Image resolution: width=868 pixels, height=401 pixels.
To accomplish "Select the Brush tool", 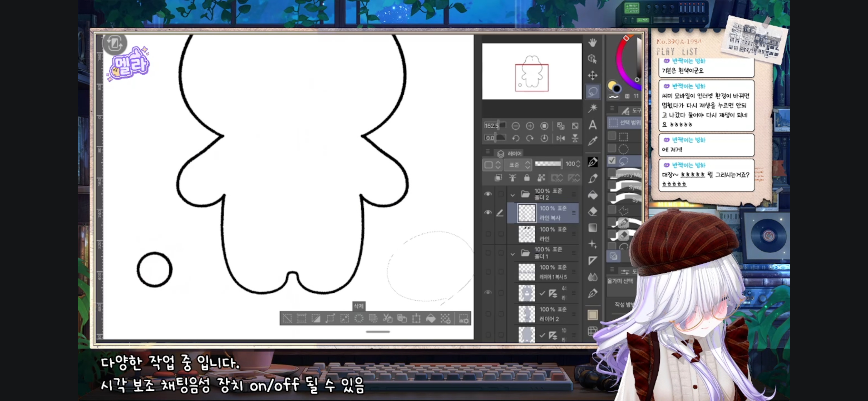I will click(592, 179).
